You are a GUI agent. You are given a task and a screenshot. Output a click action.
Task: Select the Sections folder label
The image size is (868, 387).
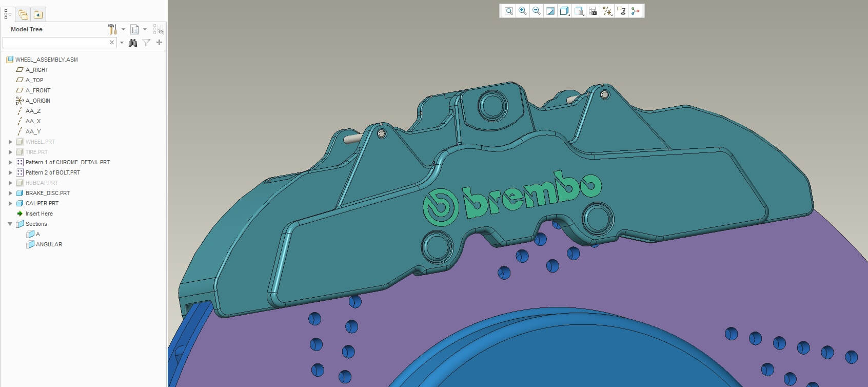36,224
